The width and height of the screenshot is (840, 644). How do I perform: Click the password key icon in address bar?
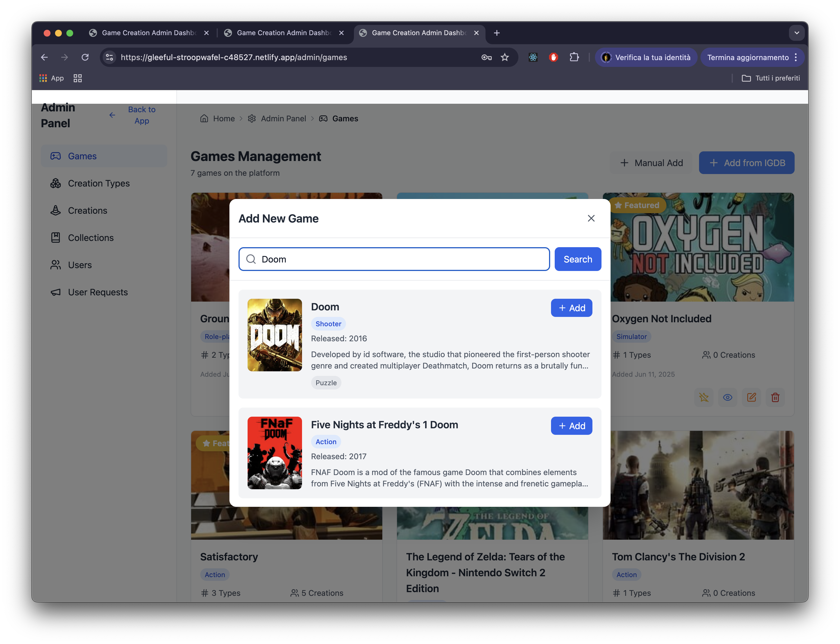486,57
